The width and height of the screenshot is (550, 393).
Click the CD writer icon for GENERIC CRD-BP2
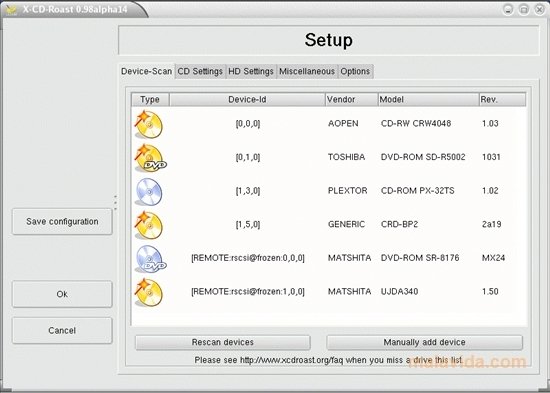(x=149, y=225)
